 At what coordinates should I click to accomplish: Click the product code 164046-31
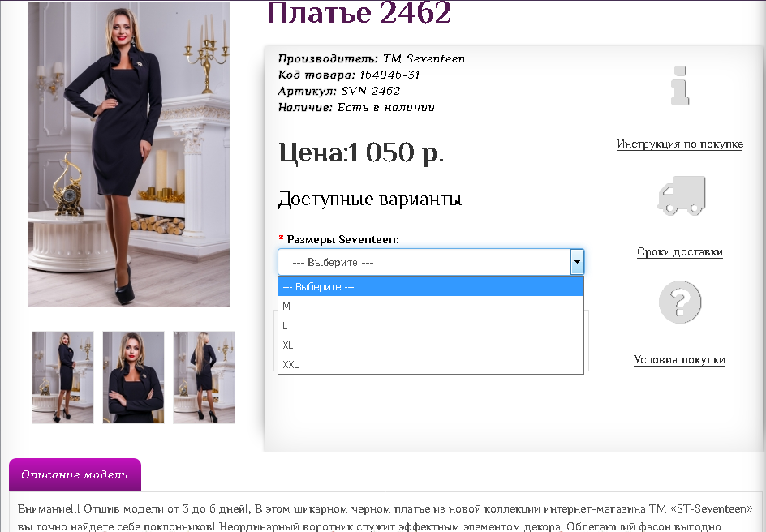click(x=389, y=75)
